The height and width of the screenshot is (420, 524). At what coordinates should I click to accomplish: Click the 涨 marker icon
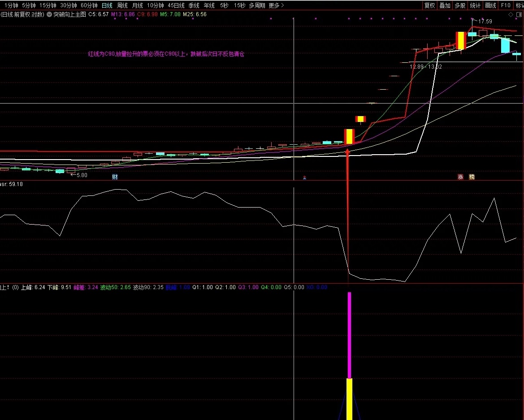click(460, 177)
